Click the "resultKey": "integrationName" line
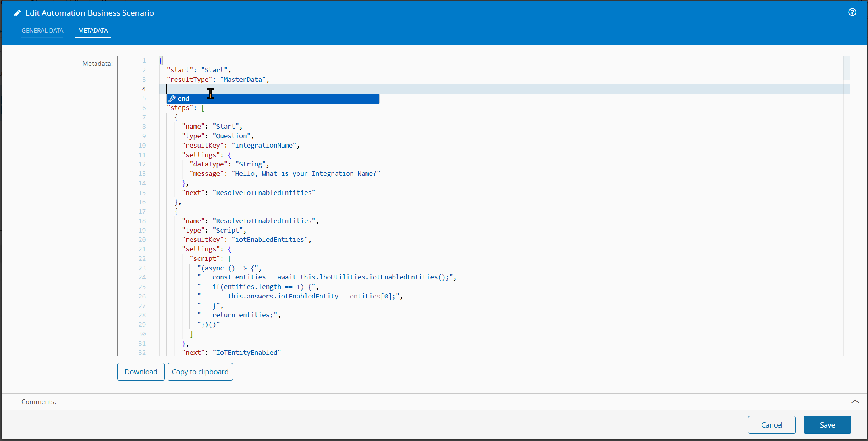Viewport: 868px width, 441px height. (x=241, y=145)
